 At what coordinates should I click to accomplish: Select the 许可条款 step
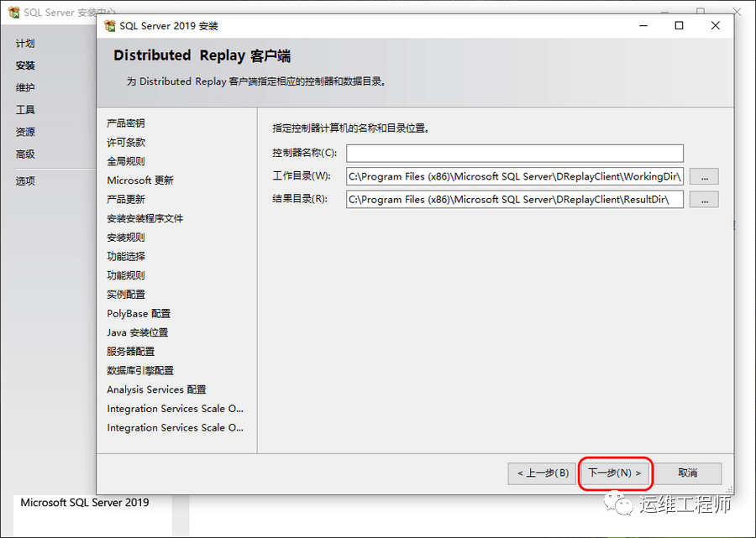(x=126, y=142)
